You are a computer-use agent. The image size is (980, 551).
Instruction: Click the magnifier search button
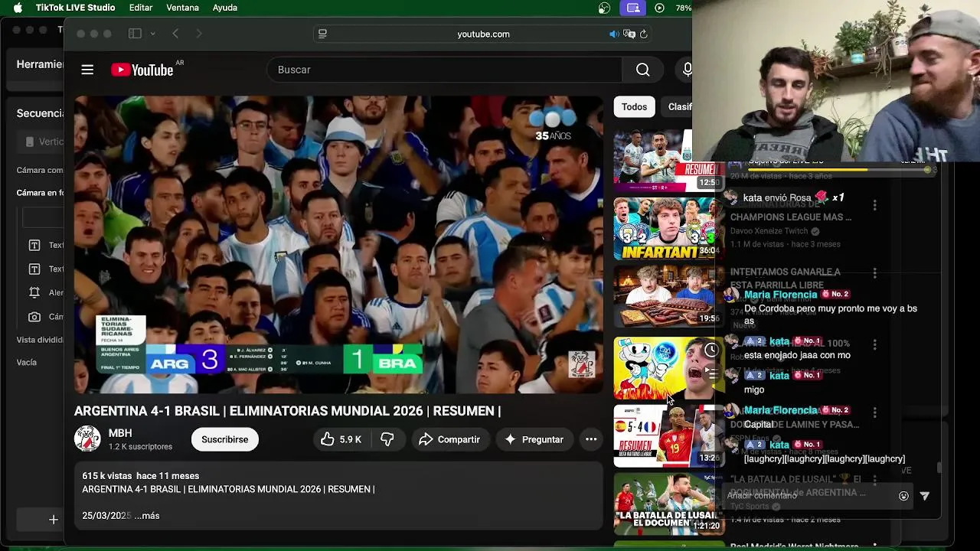tap(642, 70)
